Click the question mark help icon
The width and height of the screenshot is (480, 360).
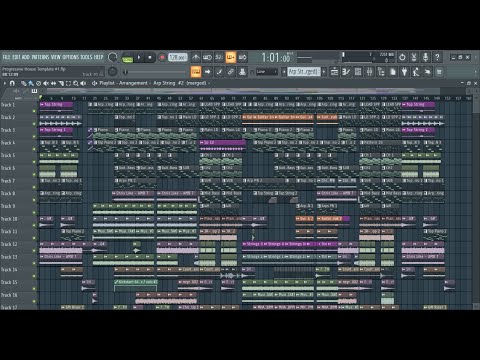point(437,58)
